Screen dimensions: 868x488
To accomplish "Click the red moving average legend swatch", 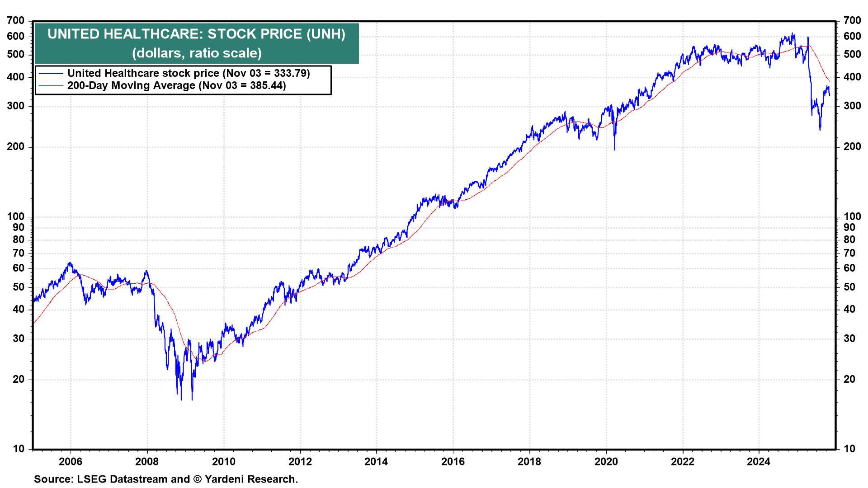I will [50, 86].
